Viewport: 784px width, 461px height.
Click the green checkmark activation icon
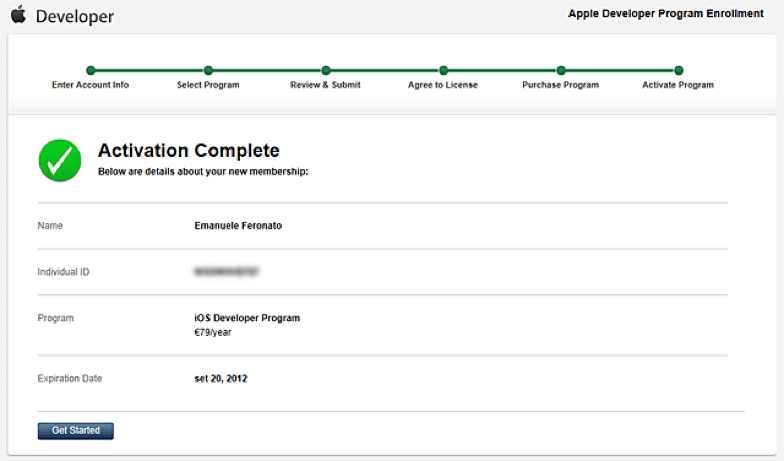click(60, 160)
